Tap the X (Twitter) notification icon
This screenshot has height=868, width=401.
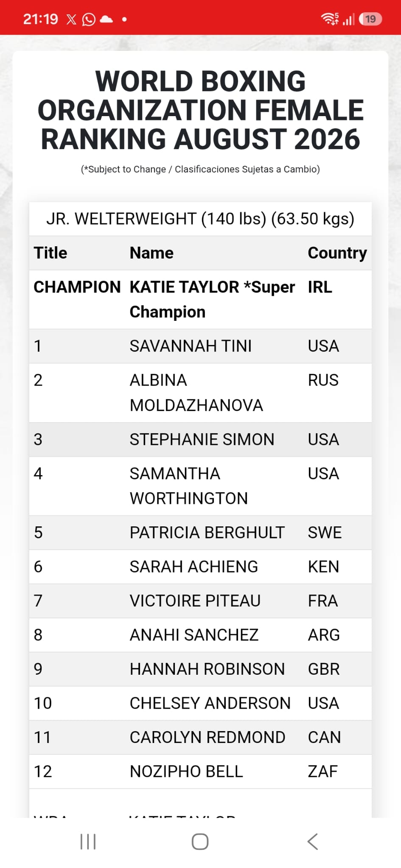click(71, 19)
